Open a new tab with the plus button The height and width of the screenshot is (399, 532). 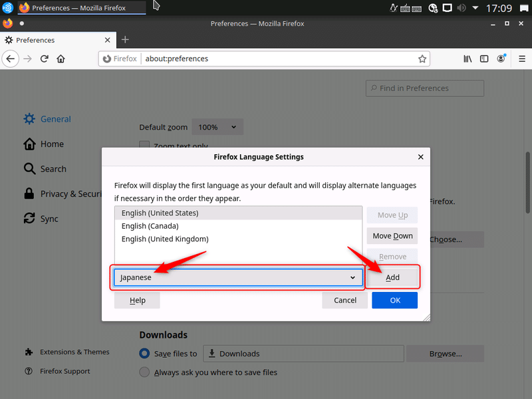125,40
